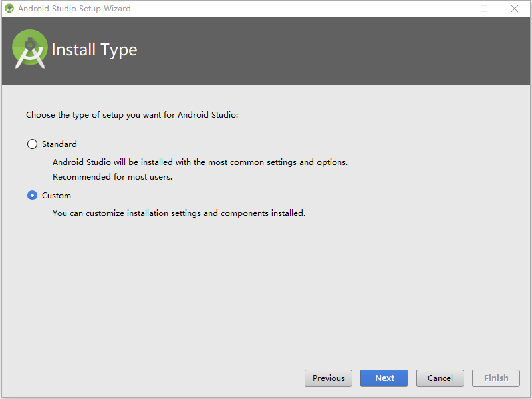Go back using the Previous button
This screenshot has width=532, height=399.
pos(328,378)
